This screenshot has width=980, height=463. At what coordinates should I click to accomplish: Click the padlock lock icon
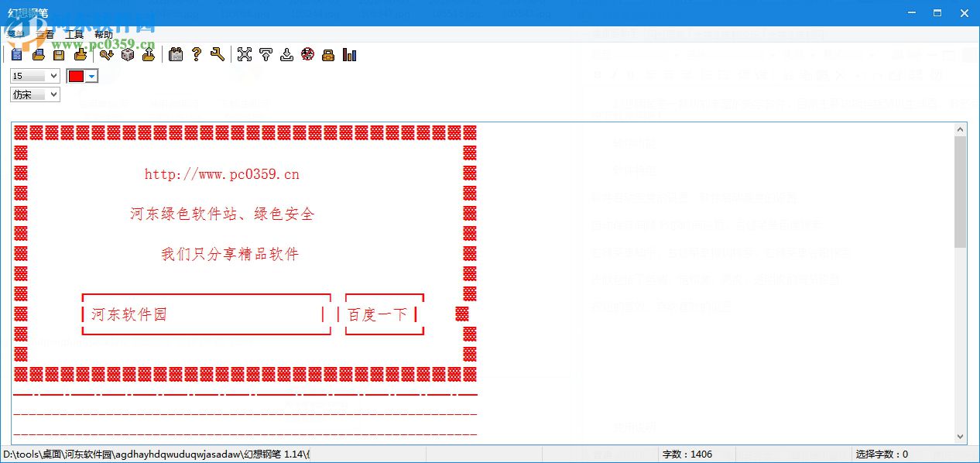point(328,54)
